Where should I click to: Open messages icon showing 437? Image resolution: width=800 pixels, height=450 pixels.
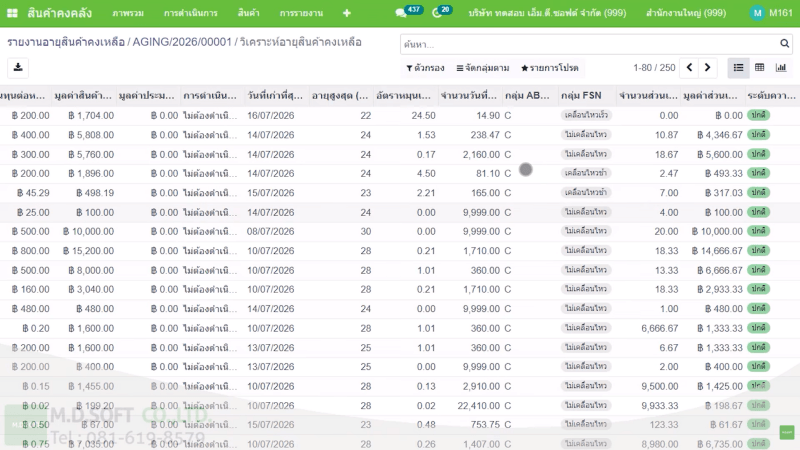(x=401, y=13)
